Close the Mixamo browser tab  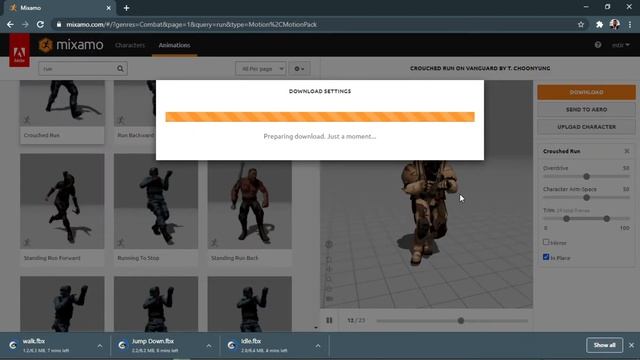[x=109, y=8]
